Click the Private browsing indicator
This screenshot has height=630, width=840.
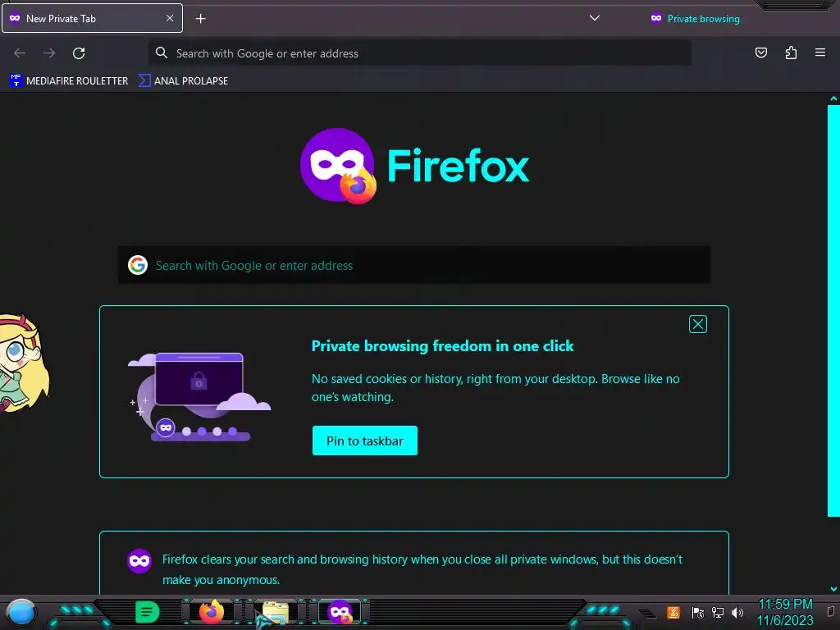click(x=695, y=19)
